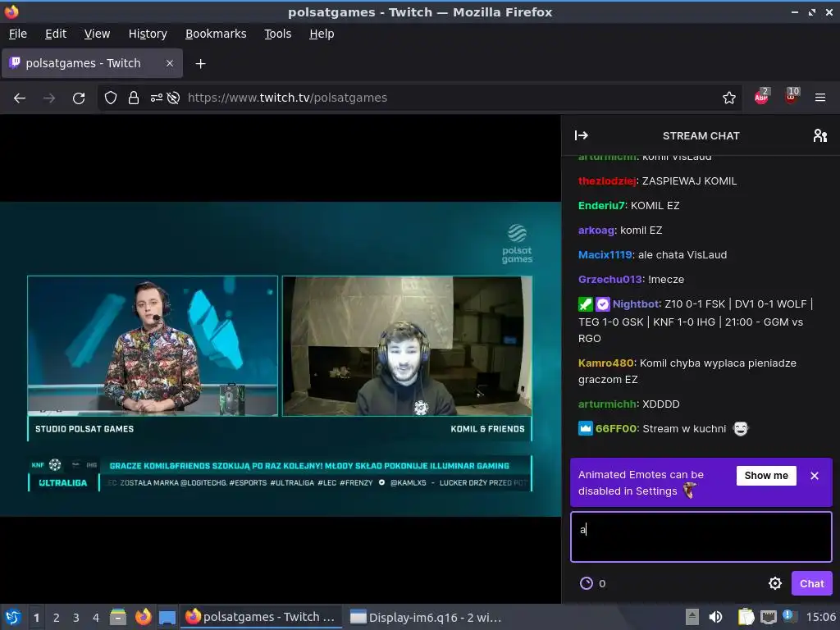Open the History menu

148,34
